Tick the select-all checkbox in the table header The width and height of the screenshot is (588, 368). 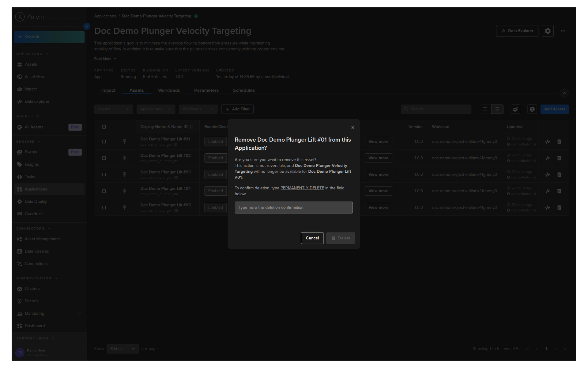(104, 127)
